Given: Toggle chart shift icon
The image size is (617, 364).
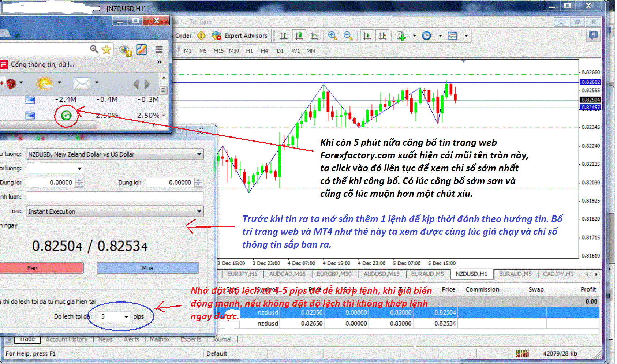Looking at the screenshot, I should (382, 36).
